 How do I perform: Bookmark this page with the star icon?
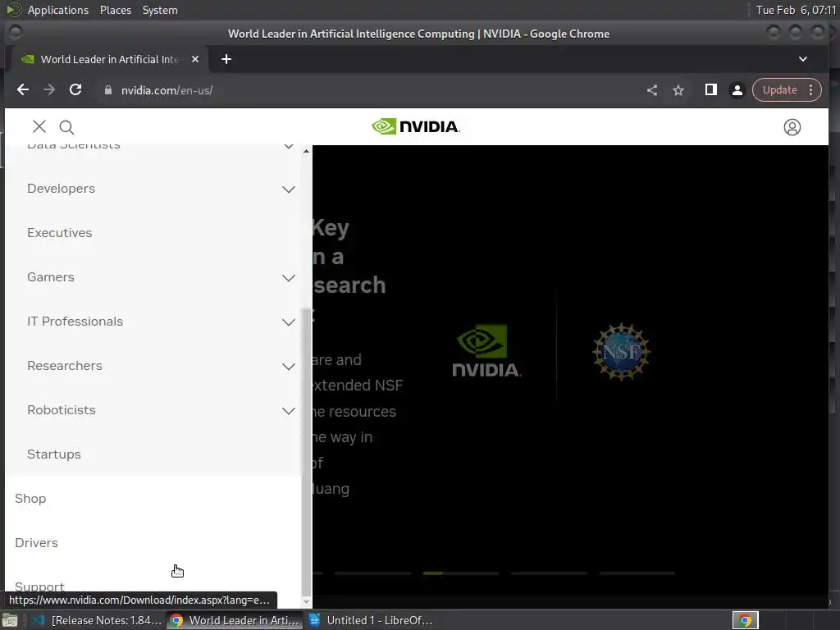point(678,90)
